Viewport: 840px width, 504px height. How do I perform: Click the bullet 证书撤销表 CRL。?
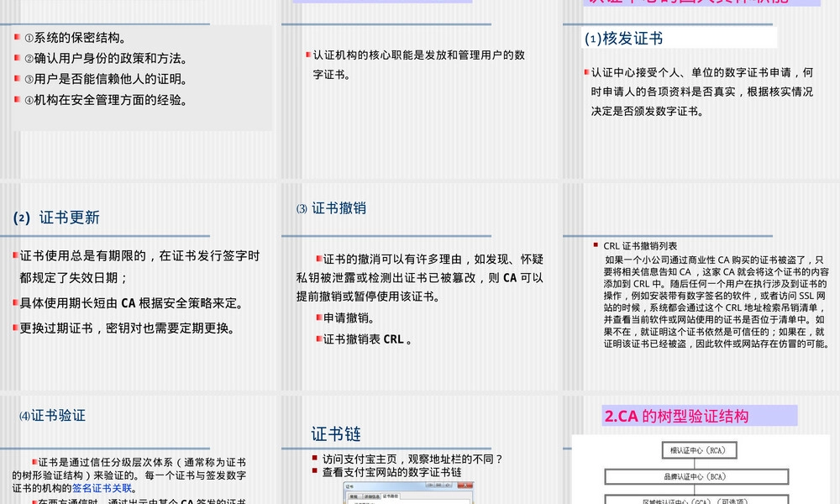pos(367,339)
